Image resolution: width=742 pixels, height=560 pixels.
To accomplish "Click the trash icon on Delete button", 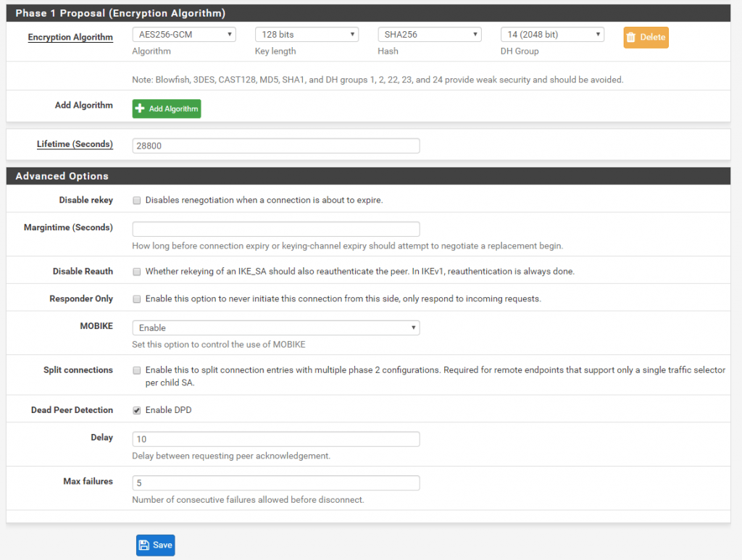I will (631, 38).
